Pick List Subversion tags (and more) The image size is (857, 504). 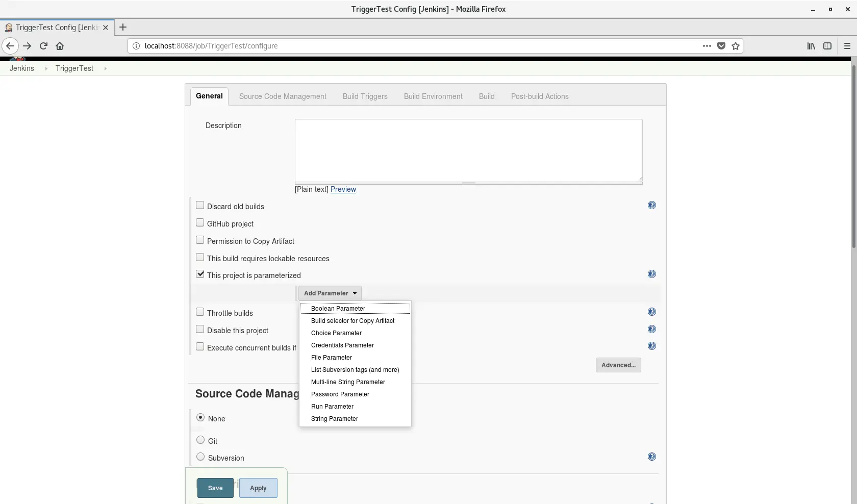(x=355, y=370)
